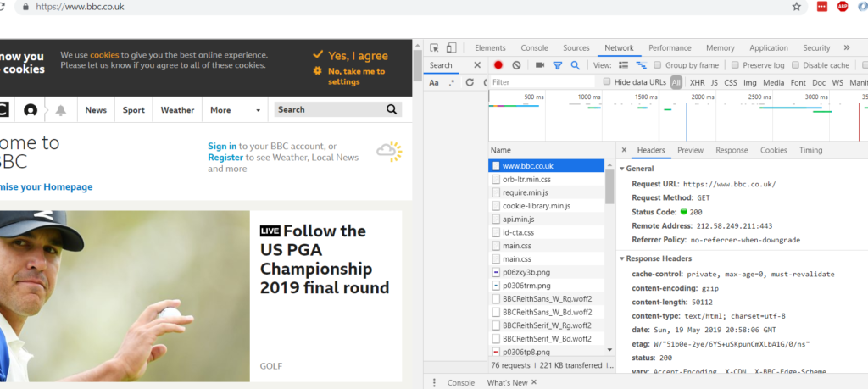Filter requests by Font type
The height and width of the screenshot is (389, 868).
pos(798,82)
